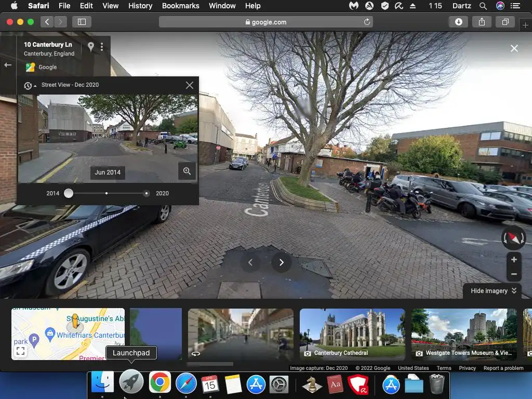Screen dimensions: 532x399
Task: Open Spotlight search in menu bar
Action: point(483,6)
